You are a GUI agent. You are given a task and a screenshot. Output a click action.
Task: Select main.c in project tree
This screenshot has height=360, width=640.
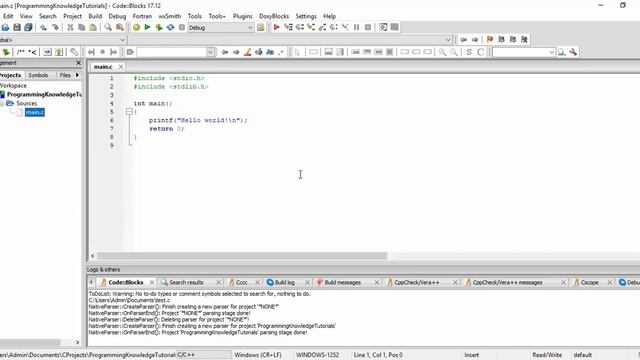pos(35,112)
